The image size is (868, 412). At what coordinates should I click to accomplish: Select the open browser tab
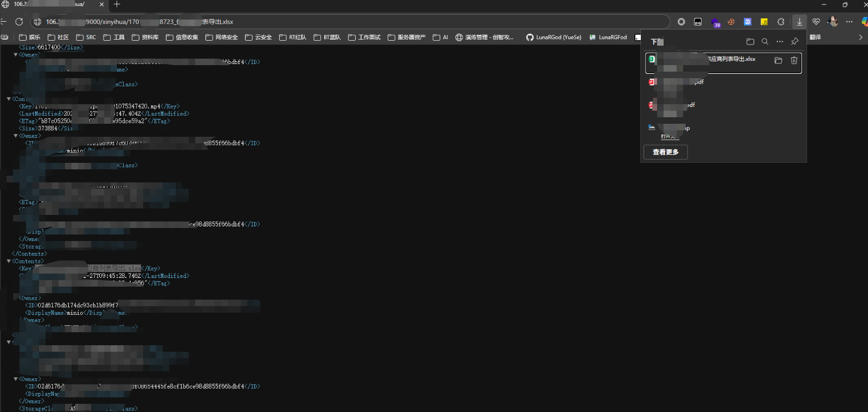point(53,4)
